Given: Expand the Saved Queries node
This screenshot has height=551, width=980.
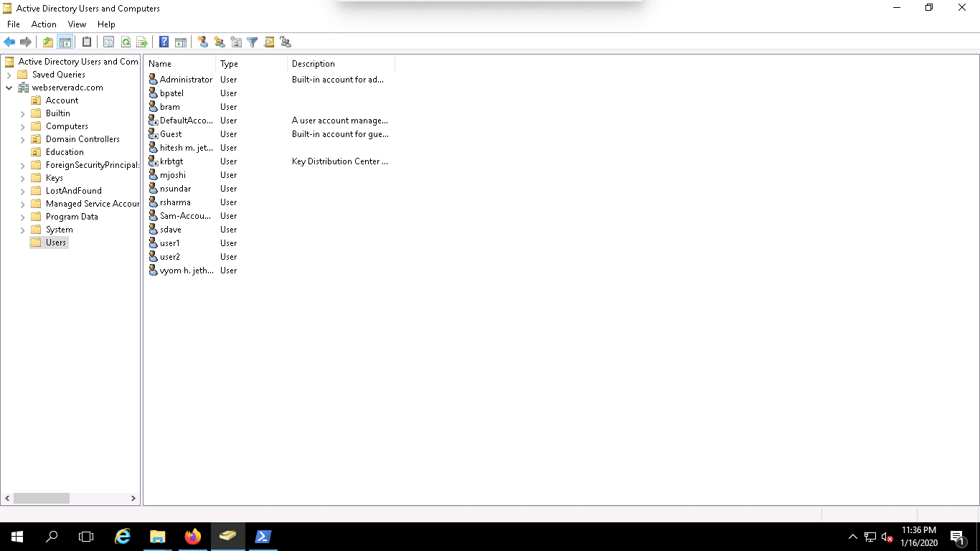Looking at the screenshot, I should pos(9,75).
